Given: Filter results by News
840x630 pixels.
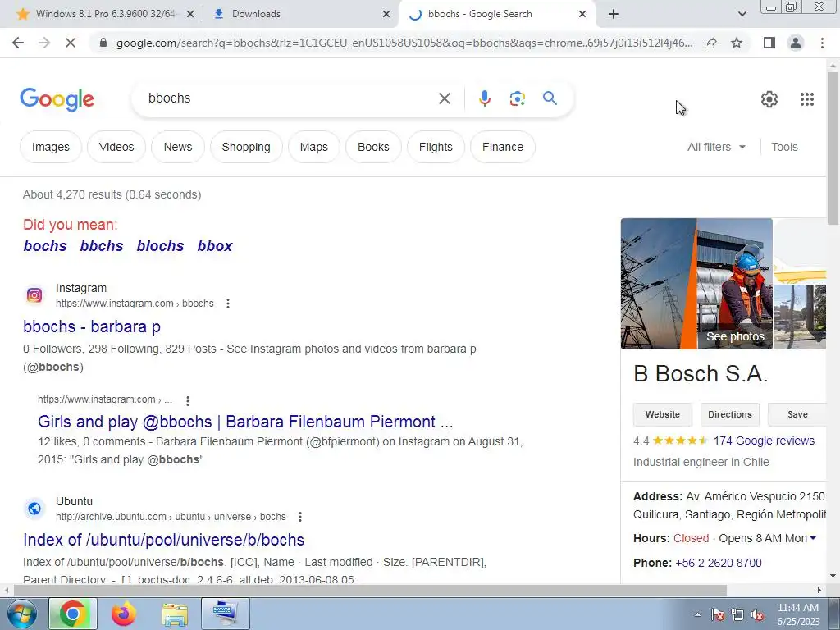Looking at the screenshot, I should [x=178, y=147].
